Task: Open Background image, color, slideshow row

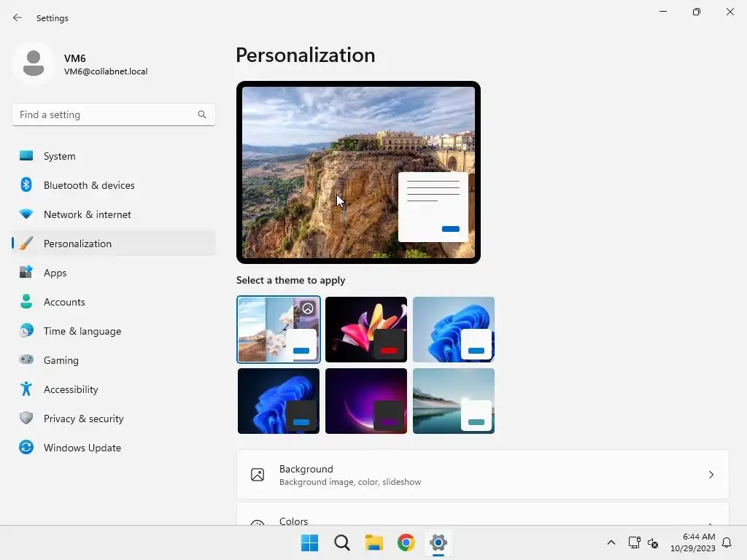Action: pos(483,475)
